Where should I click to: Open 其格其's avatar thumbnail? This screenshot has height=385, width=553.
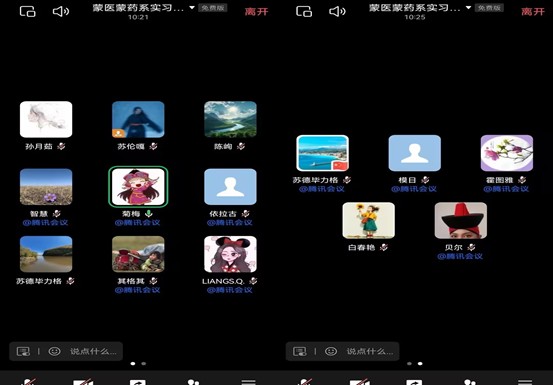tap(138, 254)
